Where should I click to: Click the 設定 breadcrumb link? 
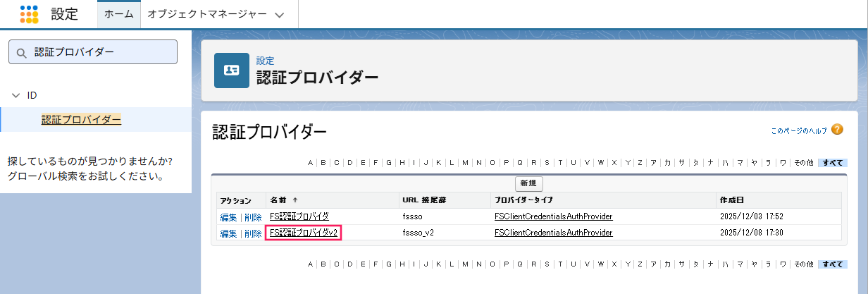pyautogui.click(x=265, y=61)
